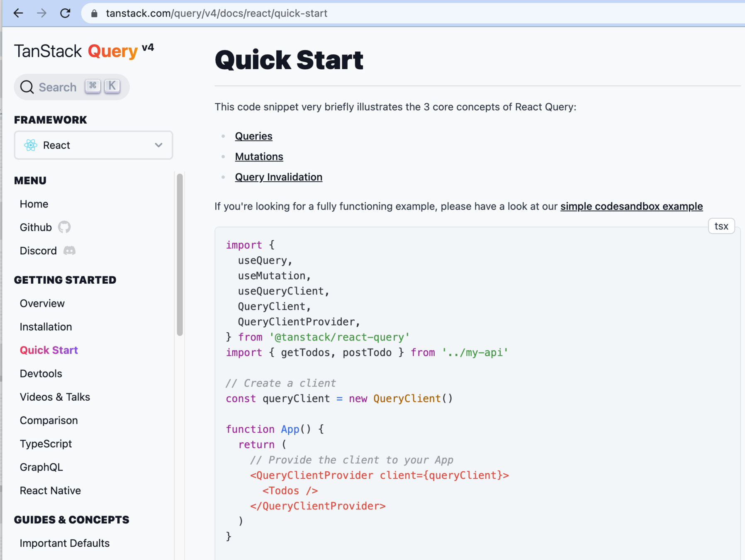Viewport: 745px width, 560px height.
Task: Click the tsx language badge
Action: (721, 226)
